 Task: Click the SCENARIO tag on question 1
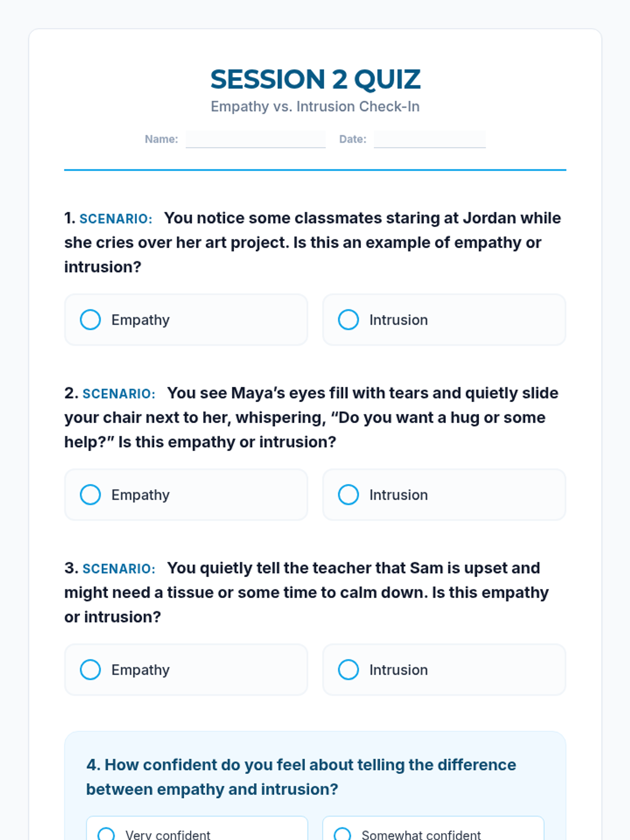tap(115, 218)
